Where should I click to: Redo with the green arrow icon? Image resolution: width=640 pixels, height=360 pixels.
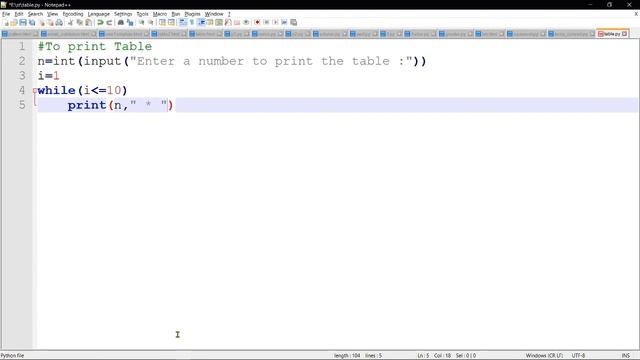(109, 22)
